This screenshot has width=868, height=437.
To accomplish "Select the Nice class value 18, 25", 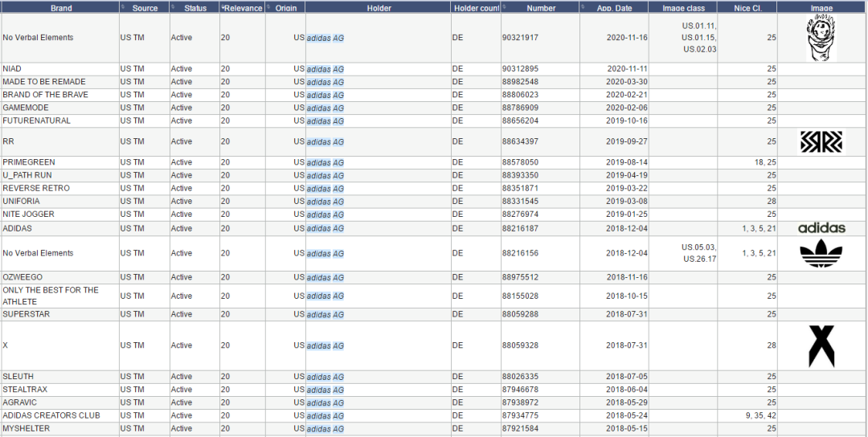I will pos(765,162).
